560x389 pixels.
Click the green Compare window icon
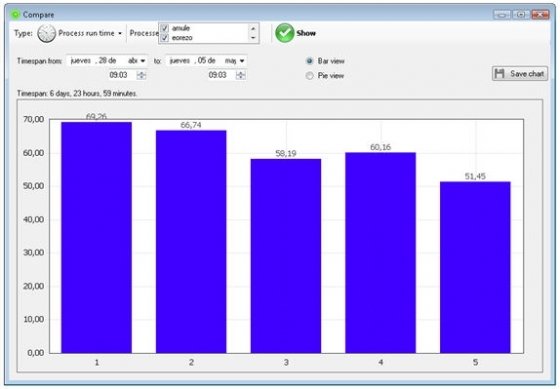click(x=15, y=15)
